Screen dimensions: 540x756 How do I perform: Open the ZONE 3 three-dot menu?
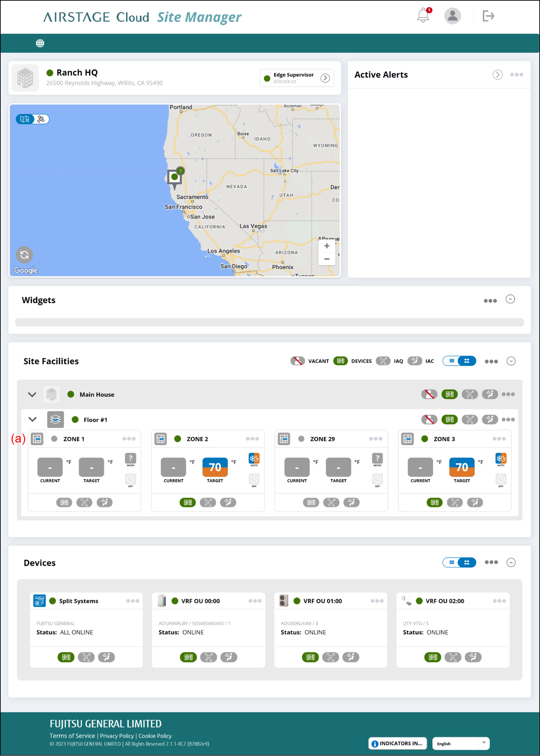(x=499, y=439)
